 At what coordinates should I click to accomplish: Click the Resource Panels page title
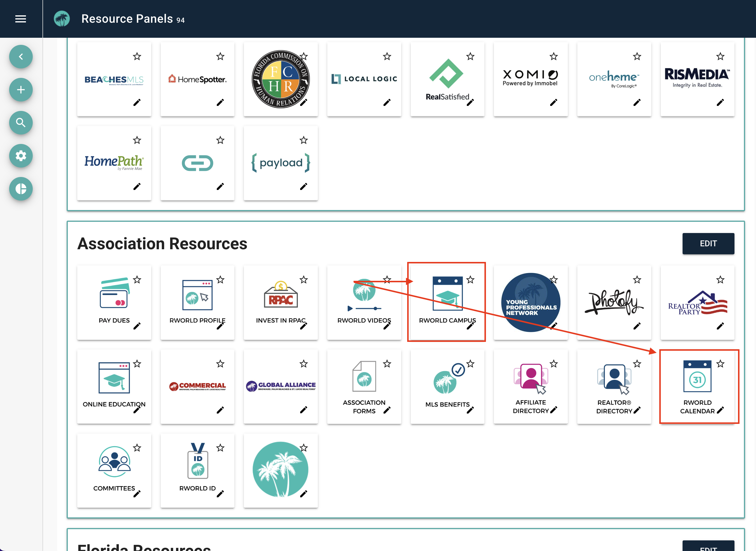(127, 19)
